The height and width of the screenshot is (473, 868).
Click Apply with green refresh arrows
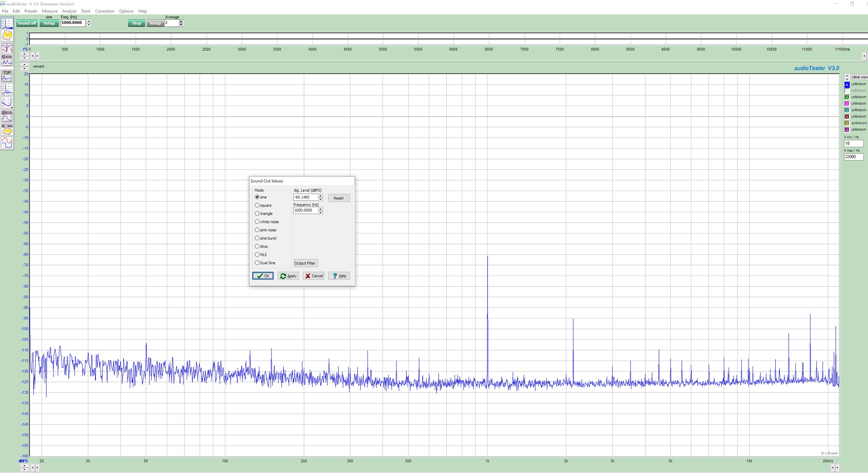coord(288,276)
